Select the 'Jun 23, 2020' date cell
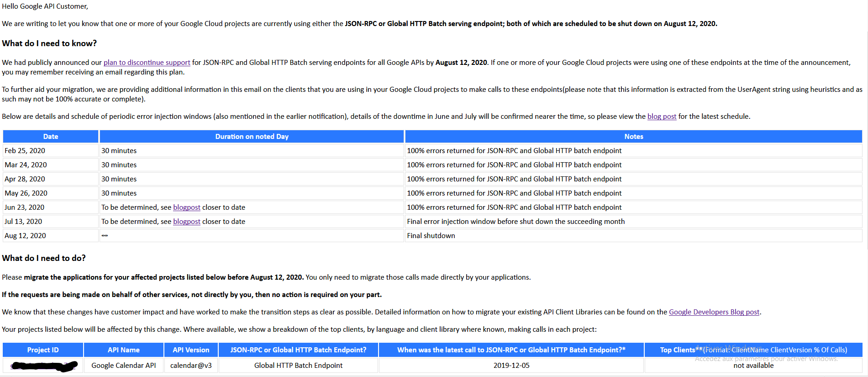The height and width of the screenshot is (377, 868). [x=51, y=207]
